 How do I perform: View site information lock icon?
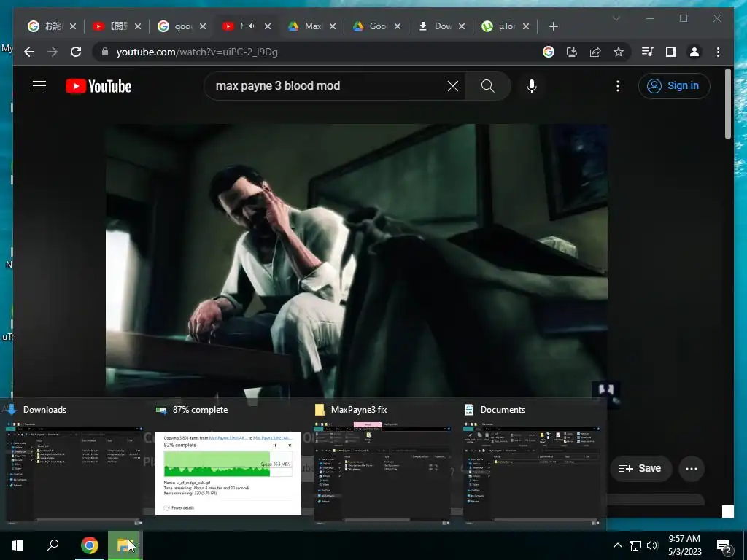point(105,52)
